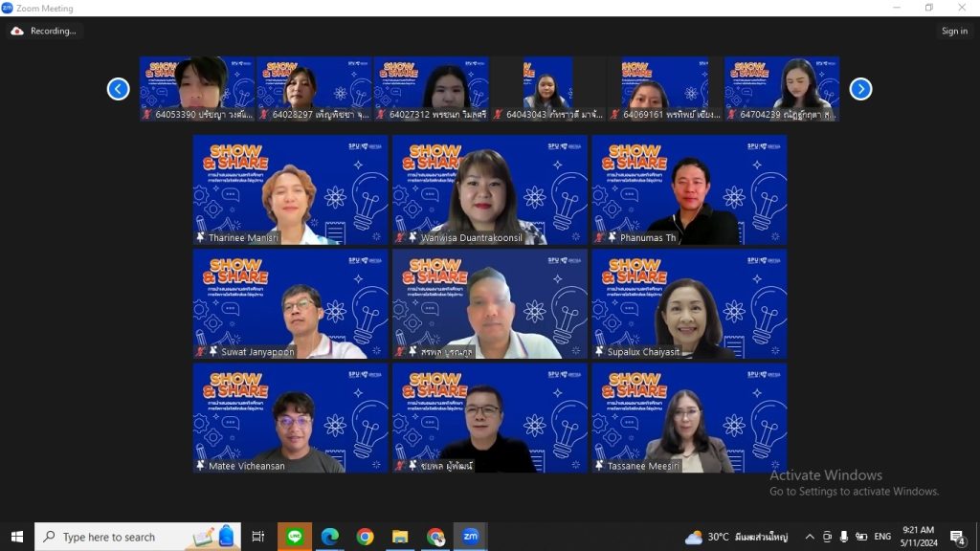Image resolution: width=980 pixels, height=551 pixels.
Task: Select Matee Vicheansan's video tile
Action: coord(291,418)
